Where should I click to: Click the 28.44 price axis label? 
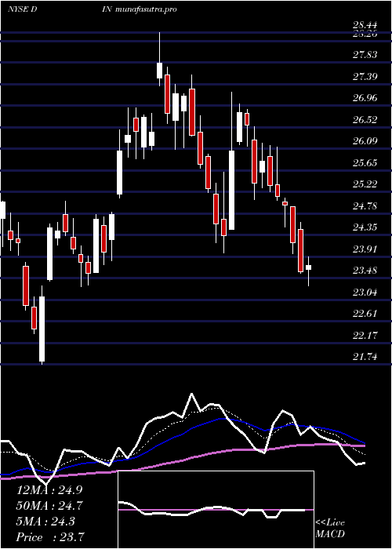[365, 25]
